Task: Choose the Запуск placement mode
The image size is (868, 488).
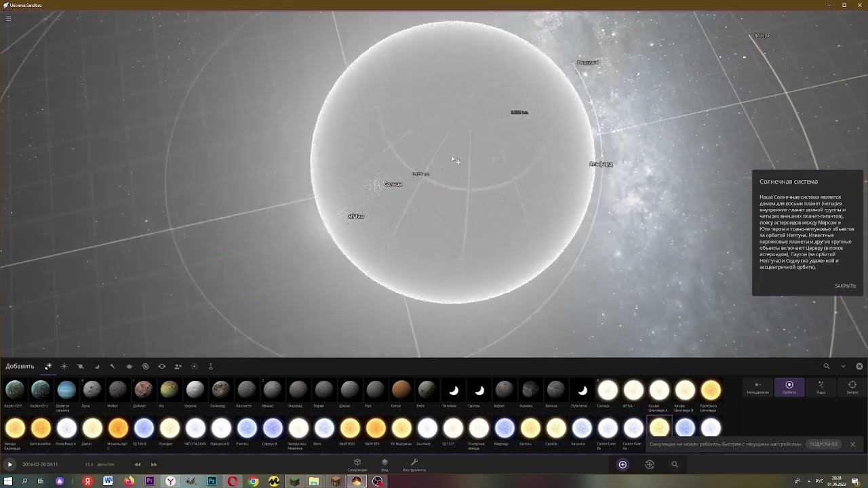Action: [852, 387]
